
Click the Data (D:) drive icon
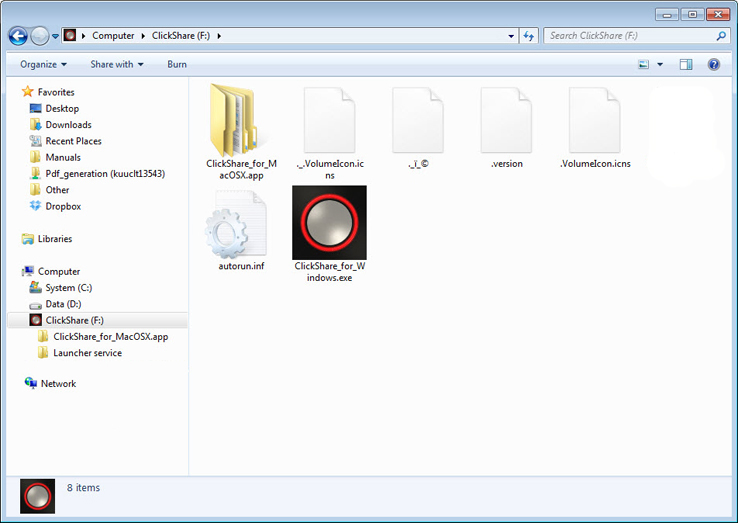coord(35,305)
